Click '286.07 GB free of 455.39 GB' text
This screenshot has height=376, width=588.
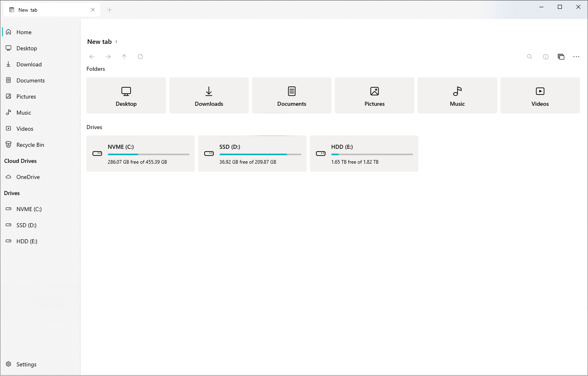point(137,162)
